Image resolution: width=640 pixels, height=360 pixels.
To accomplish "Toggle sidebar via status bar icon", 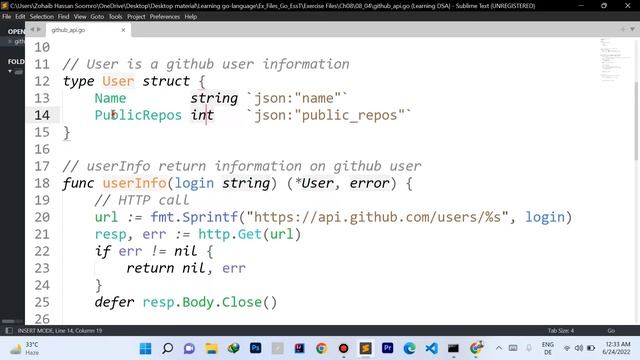I will (9, 331).
